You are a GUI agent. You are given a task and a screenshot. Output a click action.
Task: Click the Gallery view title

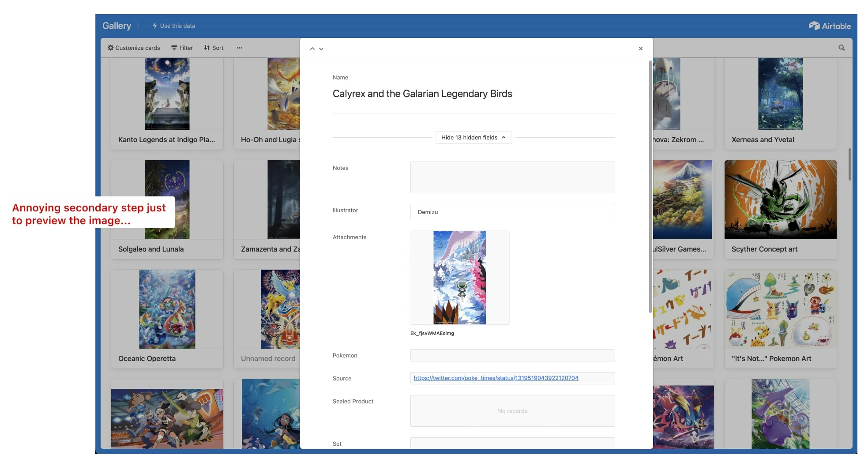tap(116, 26)
